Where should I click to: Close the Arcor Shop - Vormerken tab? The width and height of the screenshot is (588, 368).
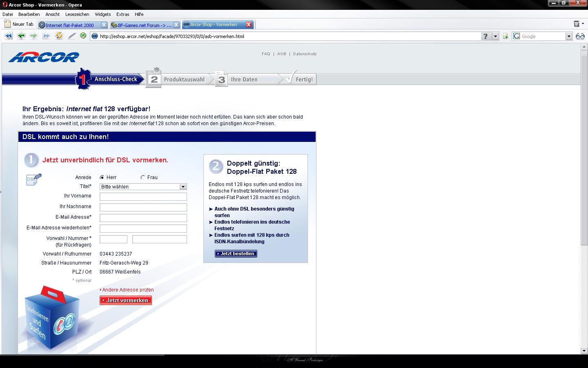pyautogui.click(x=249, y=25)
